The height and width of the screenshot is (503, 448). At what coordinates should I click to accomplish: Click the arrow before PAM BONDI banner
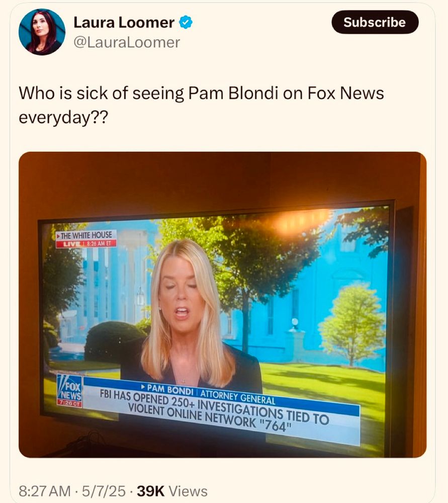[x=143, y=388]
